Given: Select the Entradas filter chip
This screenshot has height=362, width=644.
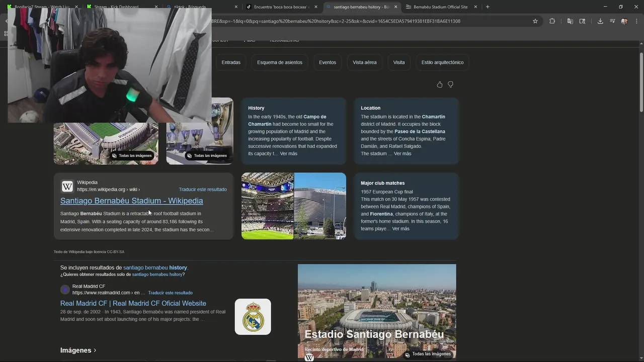Looking at the screenshot, I should click(231, 62).
